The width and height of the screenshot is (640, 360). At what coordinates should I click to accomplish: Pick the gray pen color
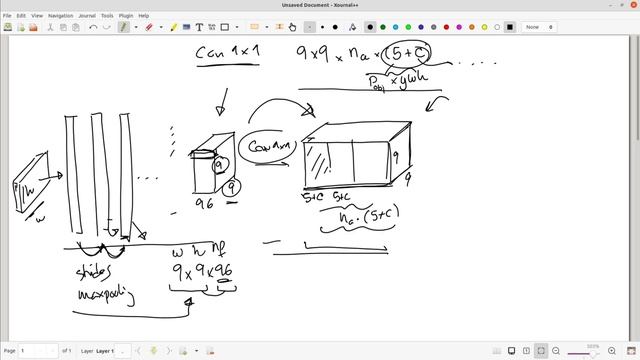click(433, 27)
